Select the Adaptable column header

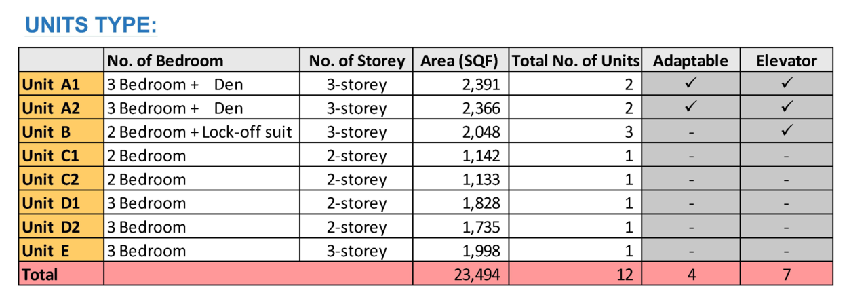[690, 60]
